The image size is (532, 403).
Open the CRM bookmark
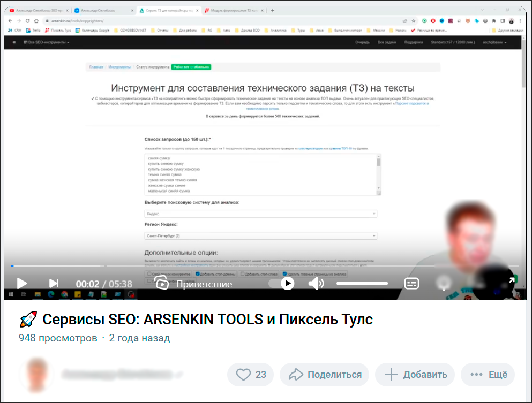click(x=14, y=30)
